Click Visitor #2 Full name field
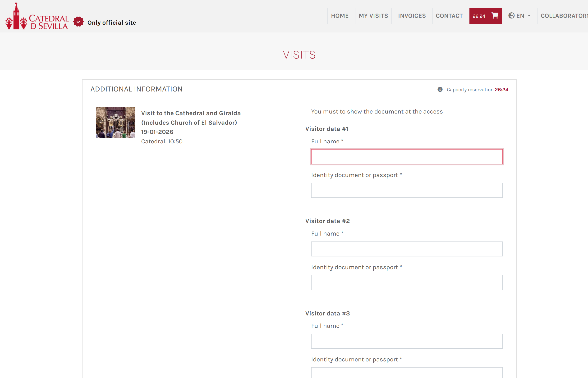Image resolution: width=588 pixels, height=378 pixels. tap(407, 249)
